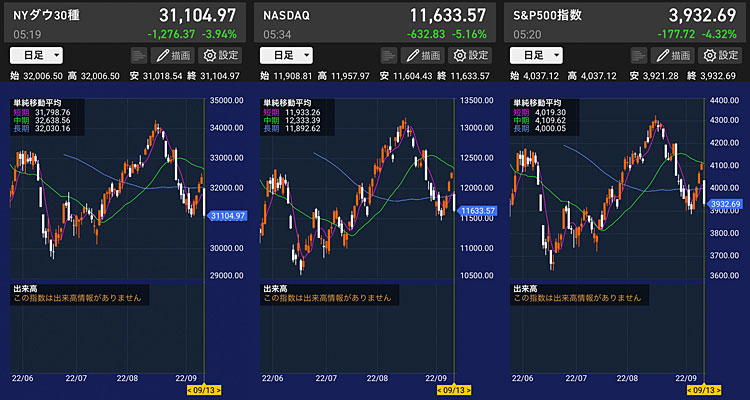Click the Dow price 31,104.97 in the header
This screenshot has width=750, height=400.
point(198,15)
